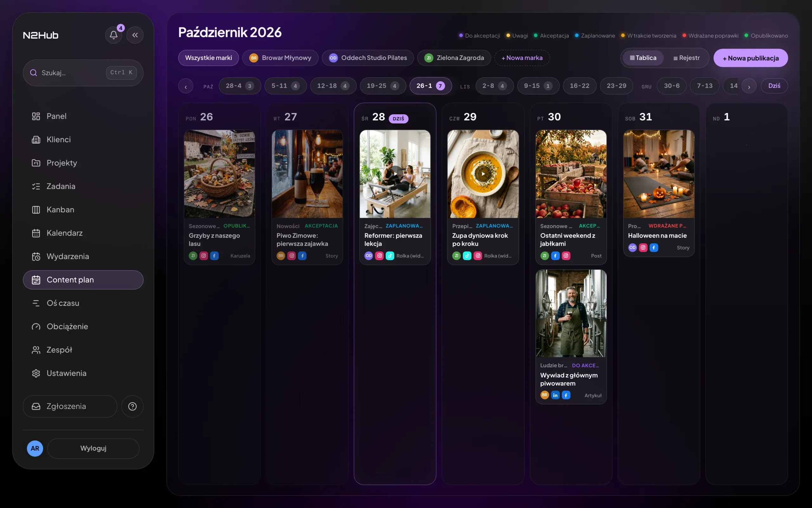Go to next weeks with right arrow
This screenshot has width=812, height=508.
click(x=749, y=86)
